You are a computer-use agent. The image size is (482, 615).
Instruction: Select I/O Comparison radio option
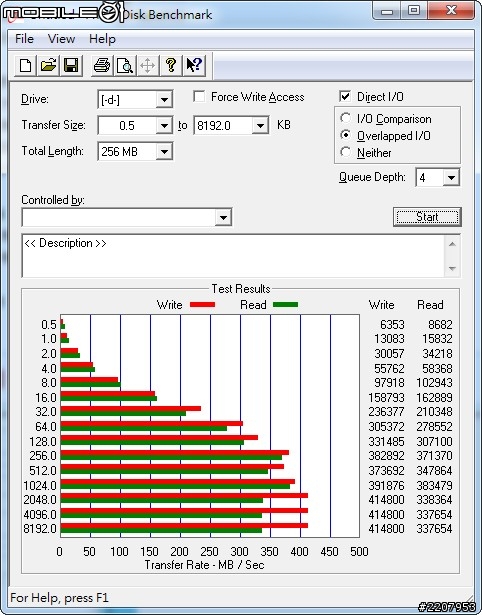[346, 118]
